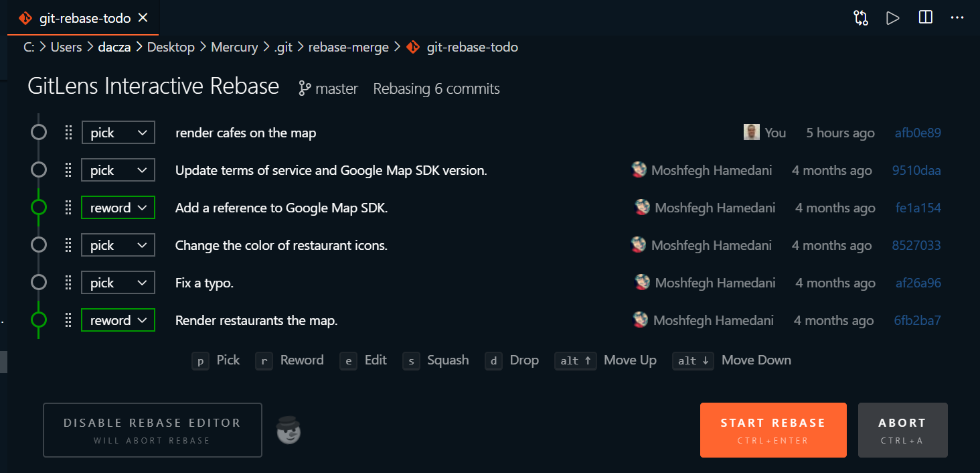
Task: Click drag handle beside 'Fix a typo.' commit
Action: pyautogui.click(x=68, y=283)
